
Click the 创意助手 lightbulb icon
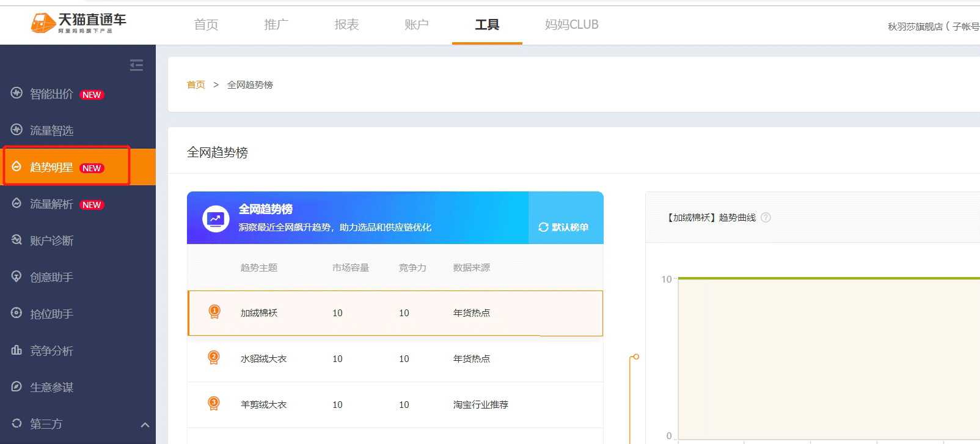pos(16,277)
